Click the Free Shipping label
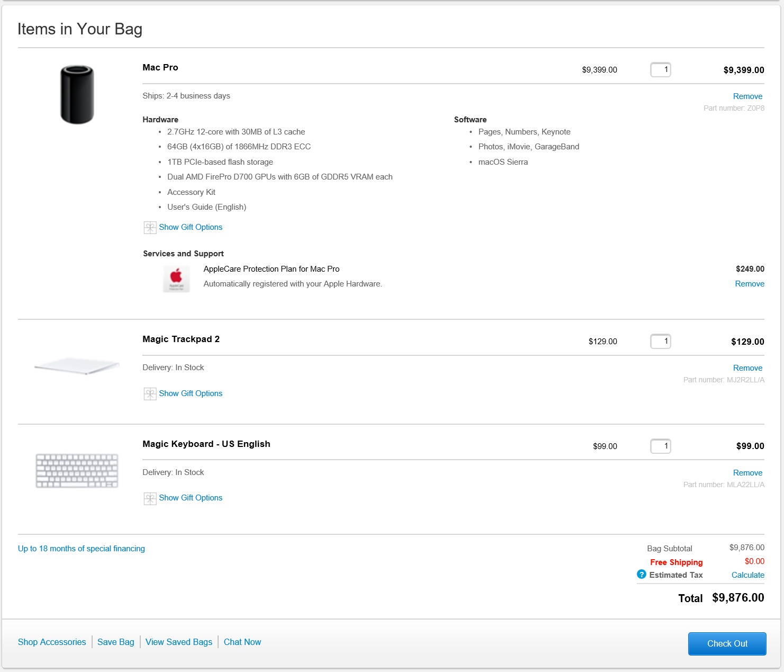 tap(677, 562)
